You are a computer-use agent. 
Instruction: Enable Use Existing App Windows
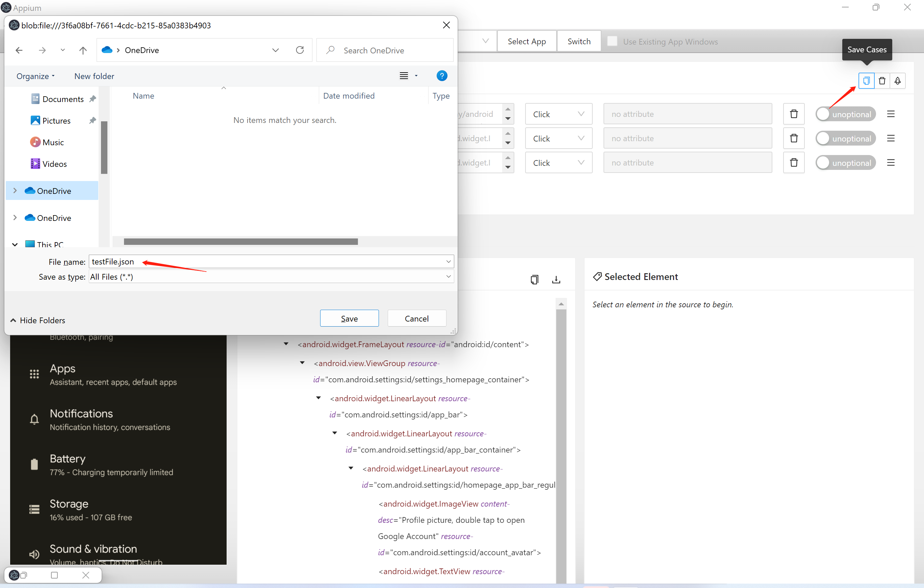[612, 41]
